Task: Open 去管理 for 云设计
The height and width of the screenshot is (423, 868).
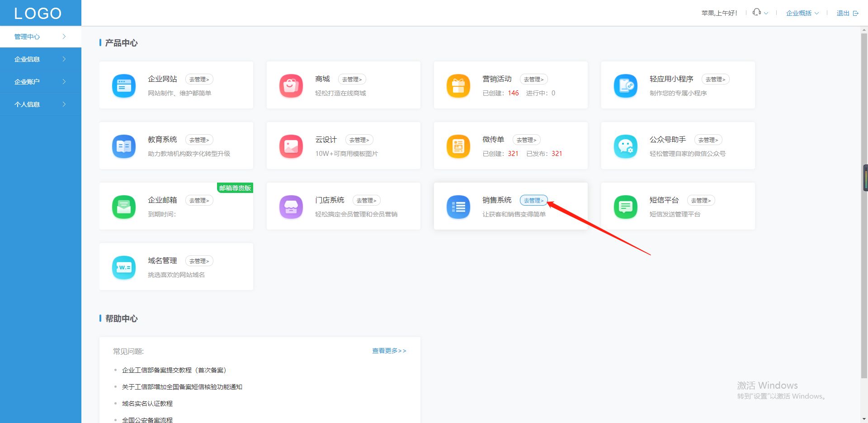Action: click(x=359, y=140)
